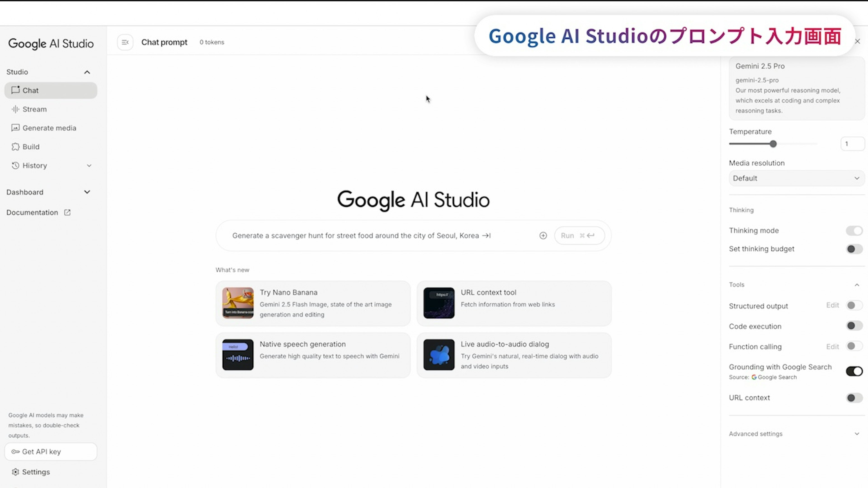Open Generate media in the sidebar
Screen dimensions: 868x488
pos(49,128)
